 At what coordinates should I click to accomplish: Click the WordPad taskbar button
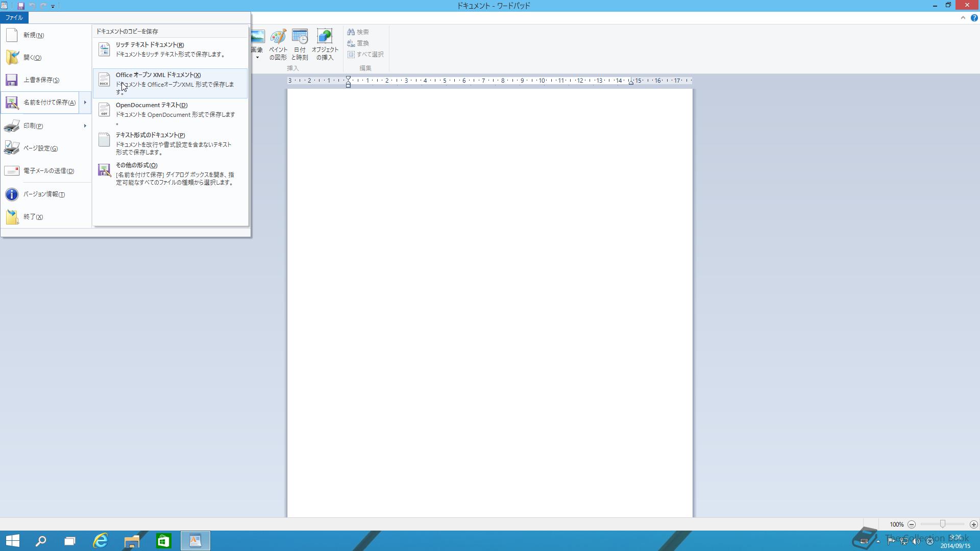195,541
